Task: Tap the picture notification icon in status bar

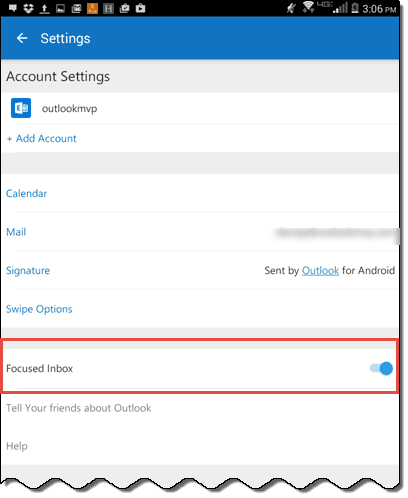Action: [x=60, y=8]
